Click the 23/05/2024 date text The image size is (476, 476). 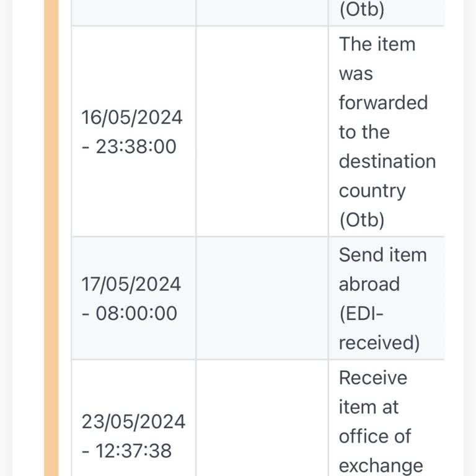(x=133, y=421)
